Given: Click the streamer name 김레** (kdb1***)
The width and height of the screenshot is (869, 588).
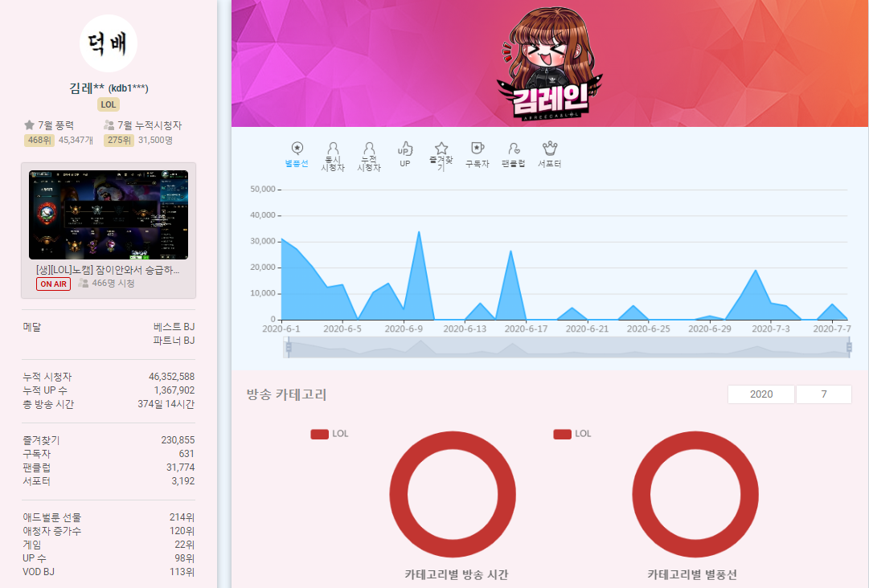Looking at the screenshot, I should coord(109,88).
